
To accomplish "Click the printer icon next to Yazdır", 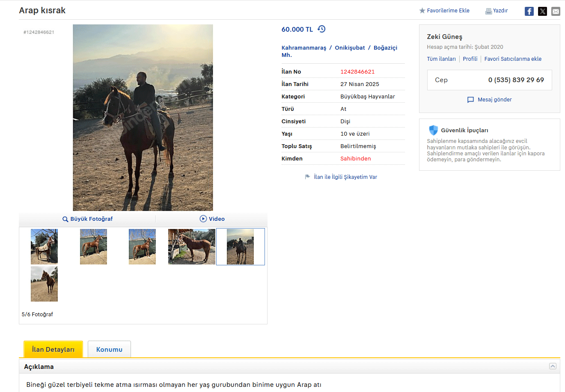I will [x=488, y=11].
